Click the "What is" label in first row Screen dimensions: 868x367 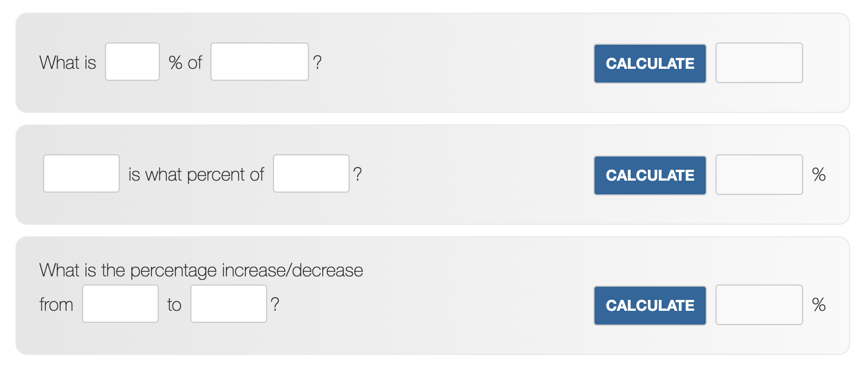coord(68,63)
